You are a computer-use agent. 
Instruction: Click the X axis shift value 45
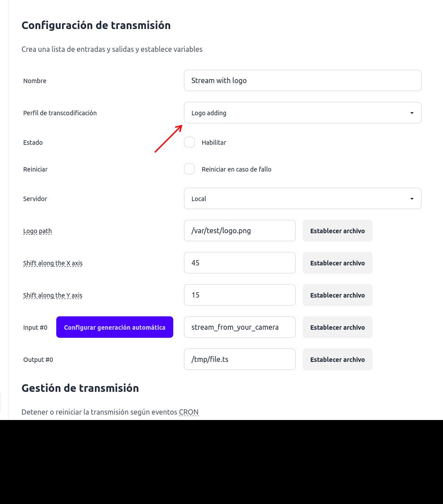239,263
